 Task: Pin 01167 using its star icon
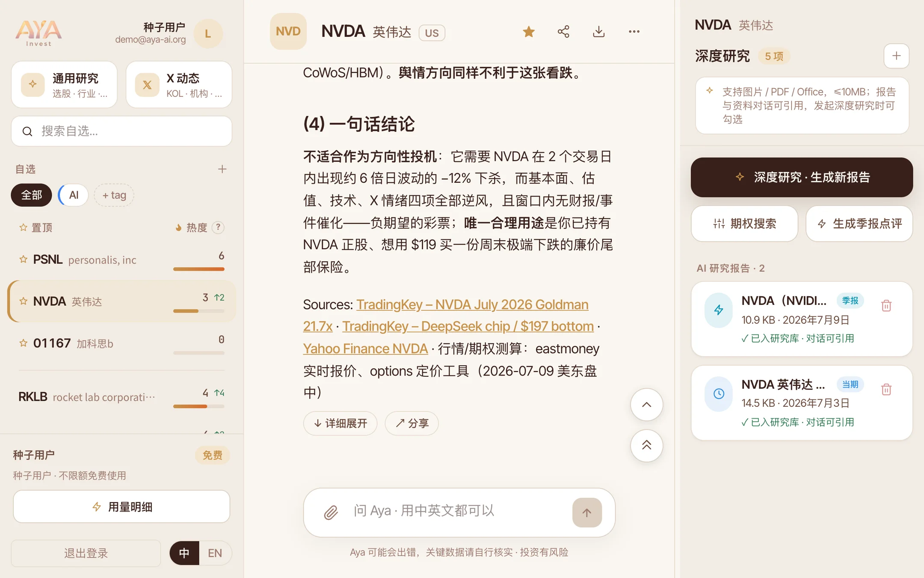tap(23, 343)
